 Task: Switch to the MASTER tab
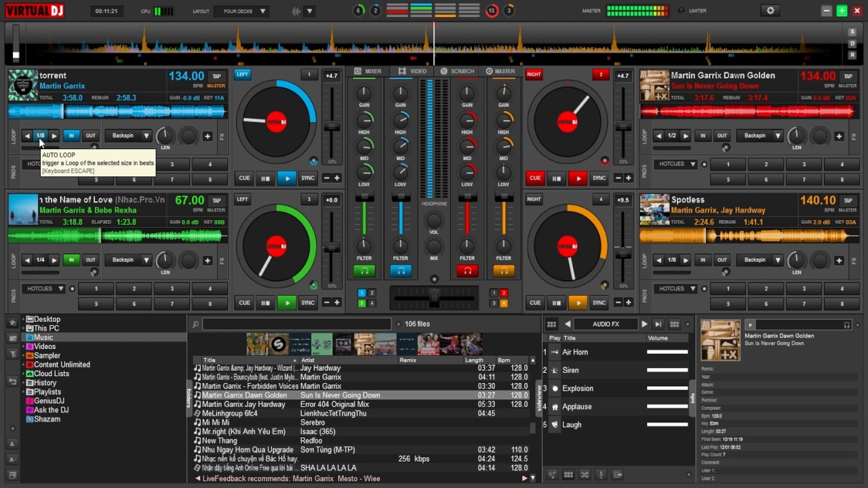pyautogui.click(x=500, y=71)
